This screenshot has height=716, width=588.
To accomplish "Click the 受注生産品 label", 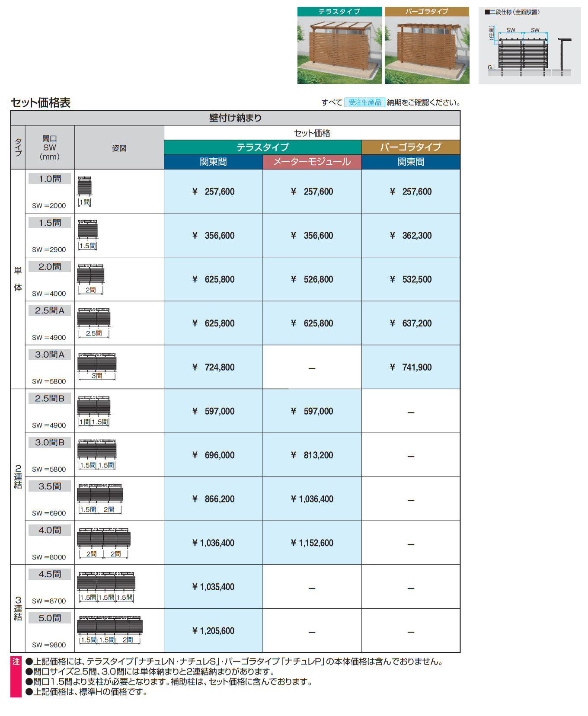I will tap(365, 102).
